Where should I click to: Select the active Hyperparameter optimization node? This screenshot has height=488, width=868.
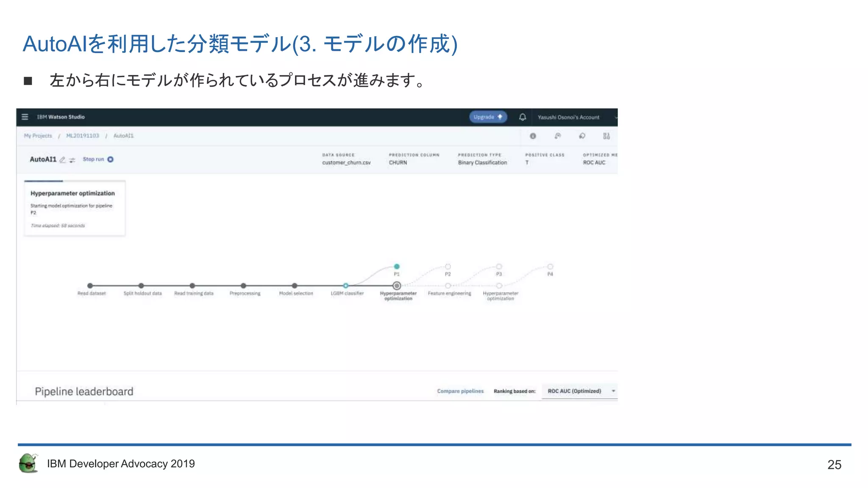(x=397, y=286)
